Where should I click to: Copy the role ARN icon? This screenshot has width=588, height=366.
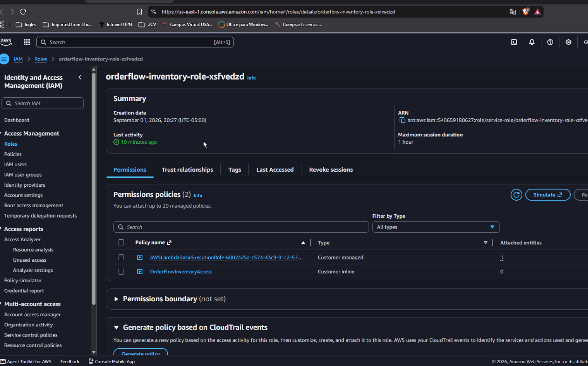pyautogui.click(x=402, y=120)
